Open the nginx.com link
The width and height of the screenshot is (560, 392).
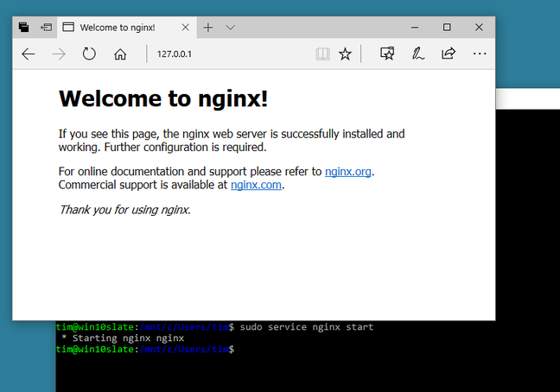[256, 185]
